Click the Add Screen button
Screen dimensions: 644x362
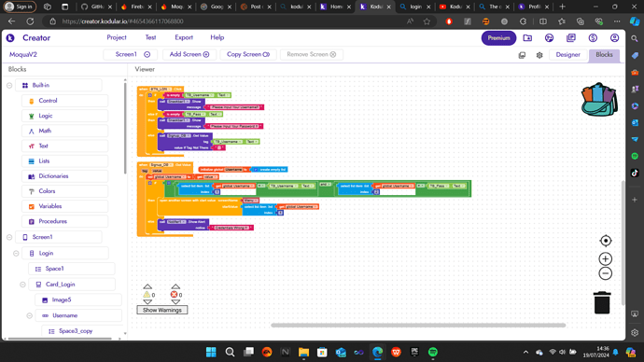[x=189, y=54]
